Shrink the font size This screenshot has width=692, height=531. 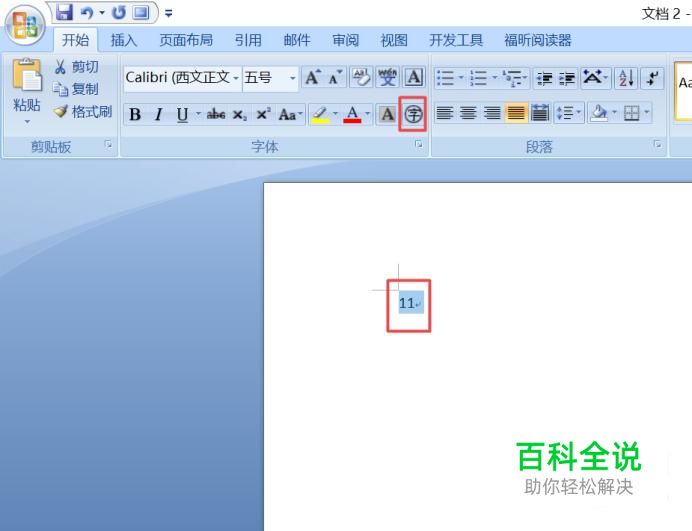click(335, 78)
